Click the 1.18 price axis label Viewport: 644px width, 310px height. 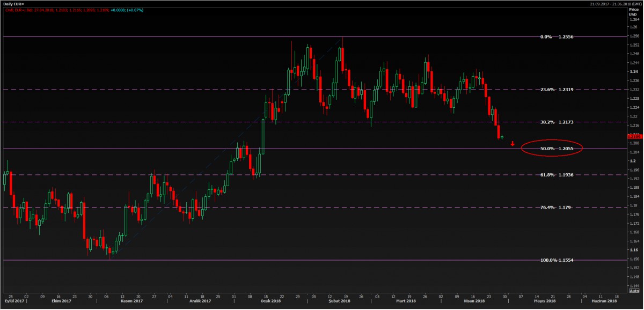click(633, 205)
